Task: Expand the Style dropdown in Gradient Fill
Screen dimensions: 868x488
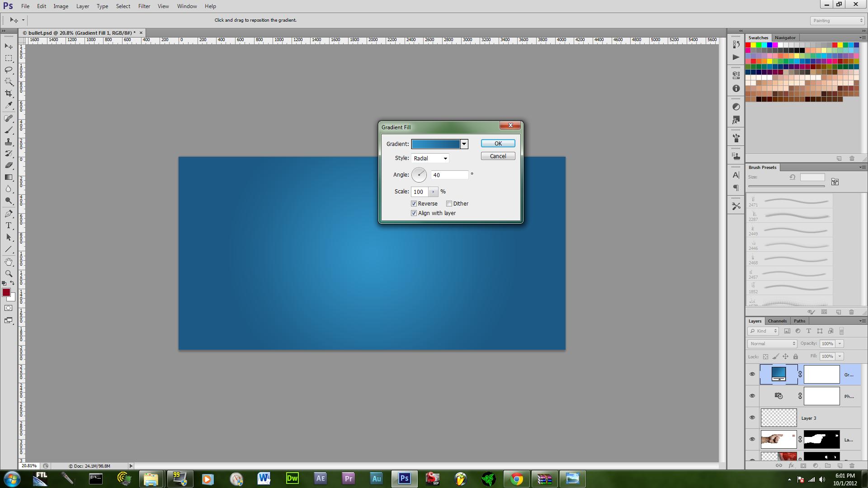Action: 445,158
